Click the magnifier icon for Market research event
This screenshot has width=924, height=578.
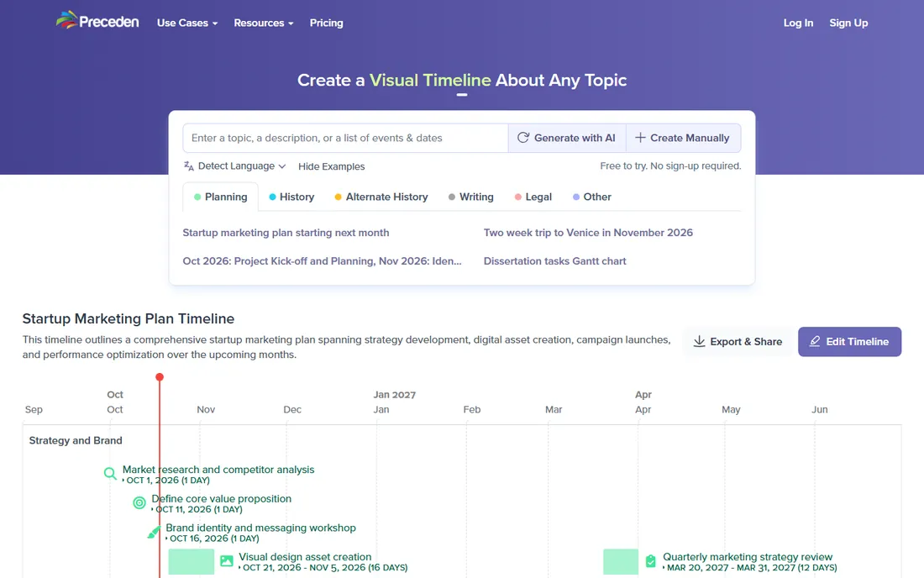pyautogui.click(x=110, y=473)
